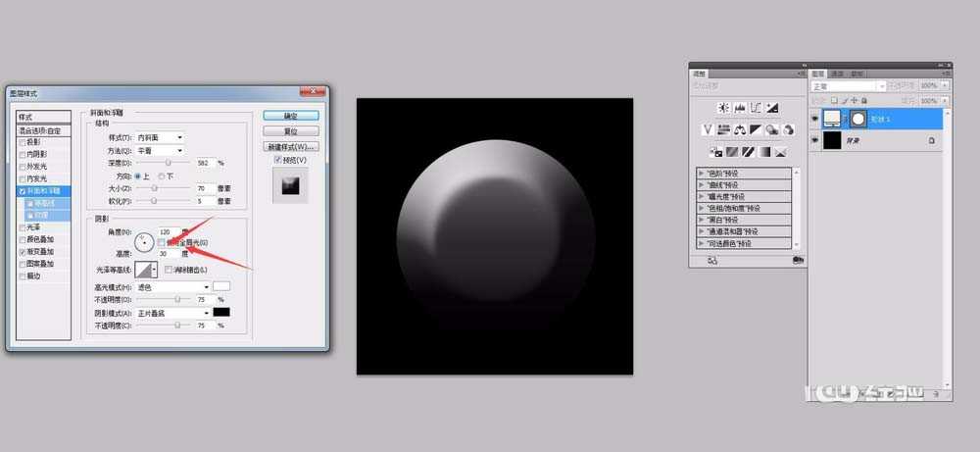Screen dimensions: 980x452
Task: Click the Vibrance adjustment icon
Action: (708, 129)
